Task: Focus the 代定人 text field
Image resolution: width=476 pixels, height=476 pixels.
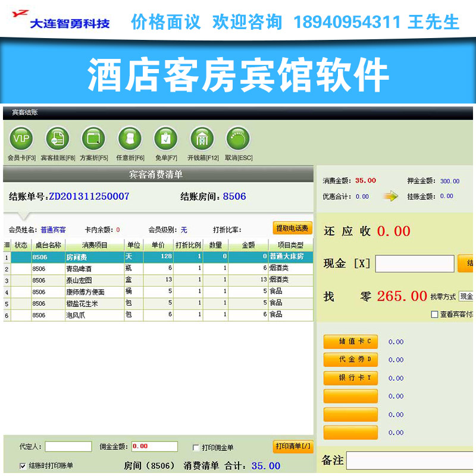Action: [x=68, y=446]
